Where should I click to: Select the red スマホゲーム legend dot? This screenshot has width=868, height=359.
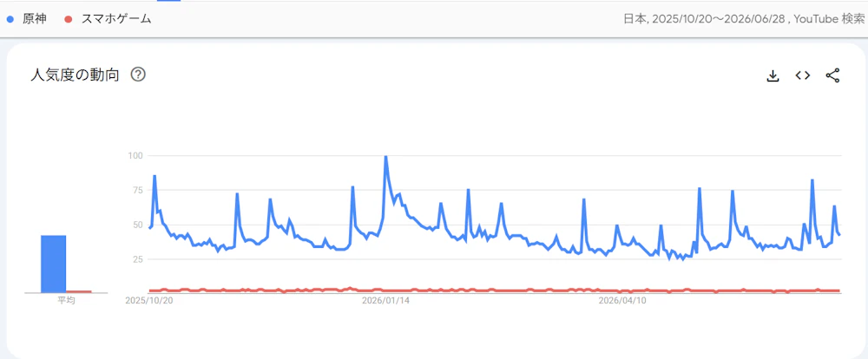coord(68,19)
